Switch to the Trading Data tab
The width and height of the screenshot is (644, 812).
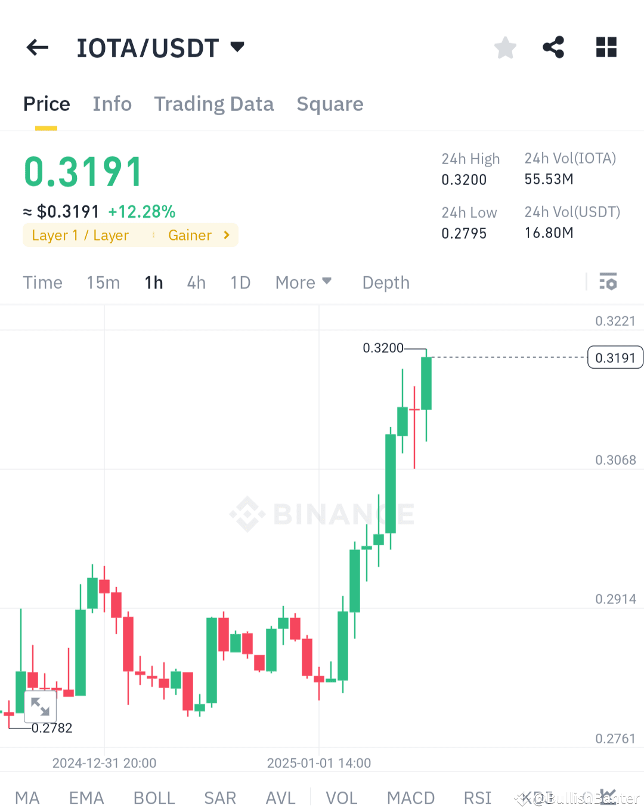pyautogui.click(x=214, y=104)
